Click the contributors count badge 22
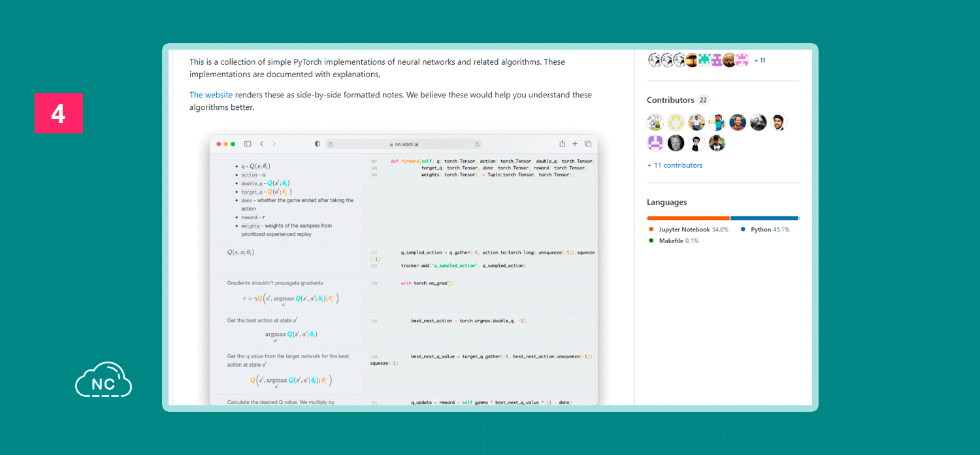The image size is (980, 455). [703, 100]
